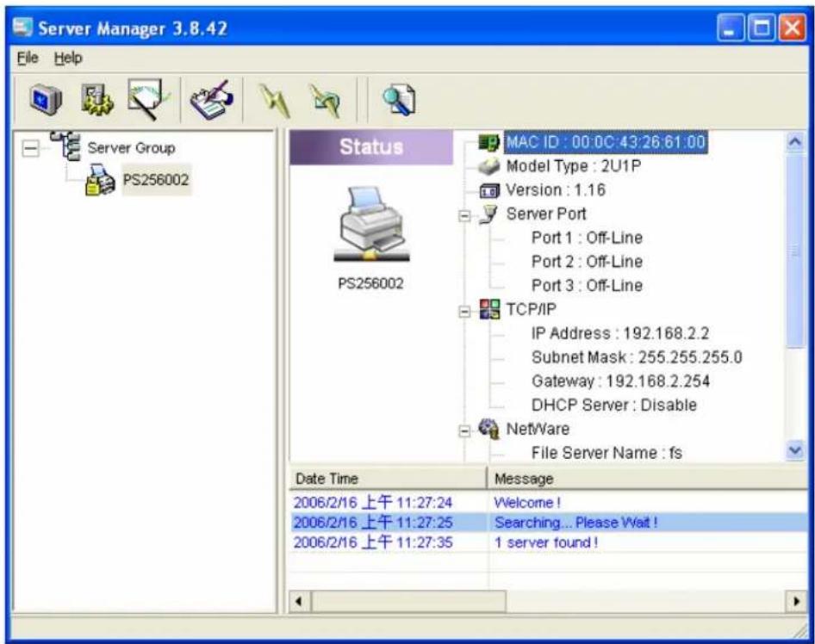The width and height of the screenshot is (815, 644).
Task: Click the log horizontal scrollbar thumb
Action: click(408, 602)
